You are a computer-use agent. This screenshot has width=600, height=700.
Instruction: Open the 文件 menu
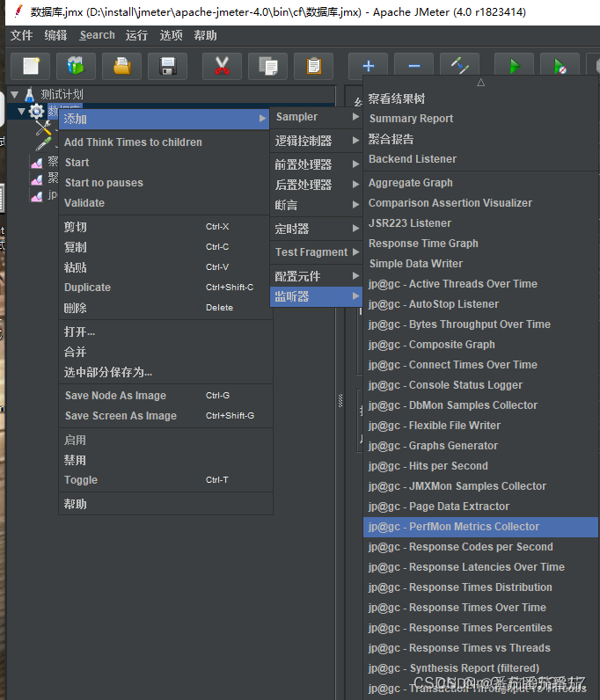21,35
